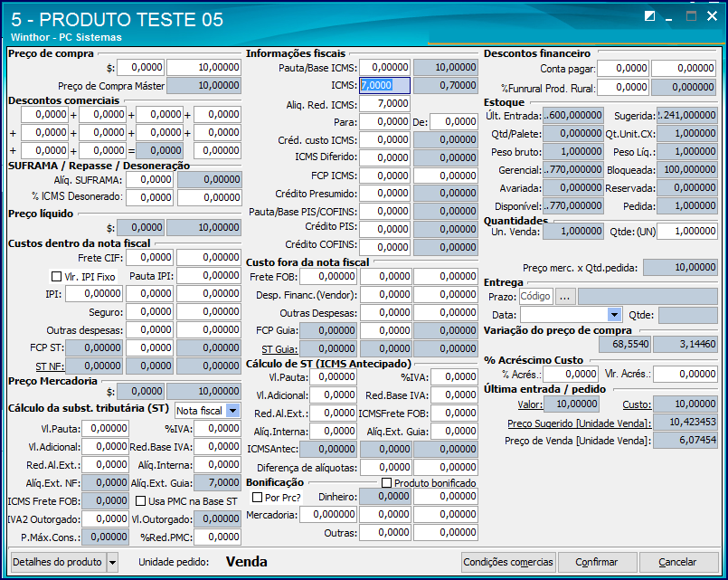Image resolution: width=728 pixels, height=580 pixels.
Task: Click the Pauta/Base PIS/COFINS percentage field
Action: coord(385,212)
